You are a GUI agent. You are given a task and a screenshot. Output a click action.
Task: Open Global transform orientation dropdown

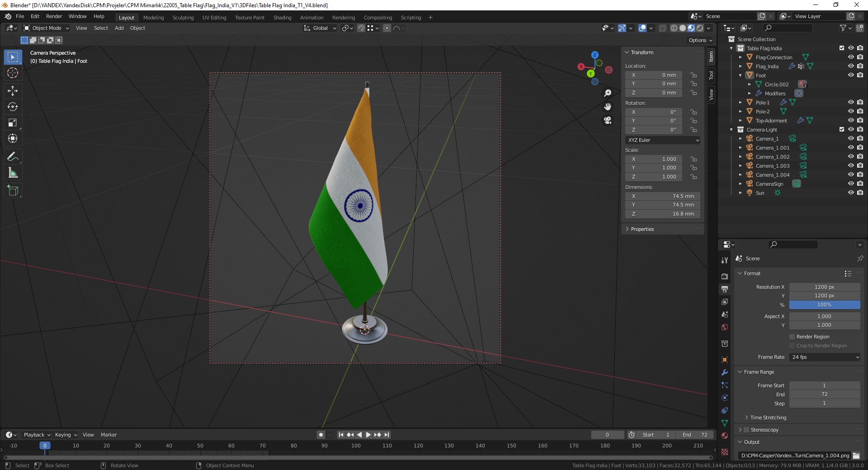[x=320, y=28]
